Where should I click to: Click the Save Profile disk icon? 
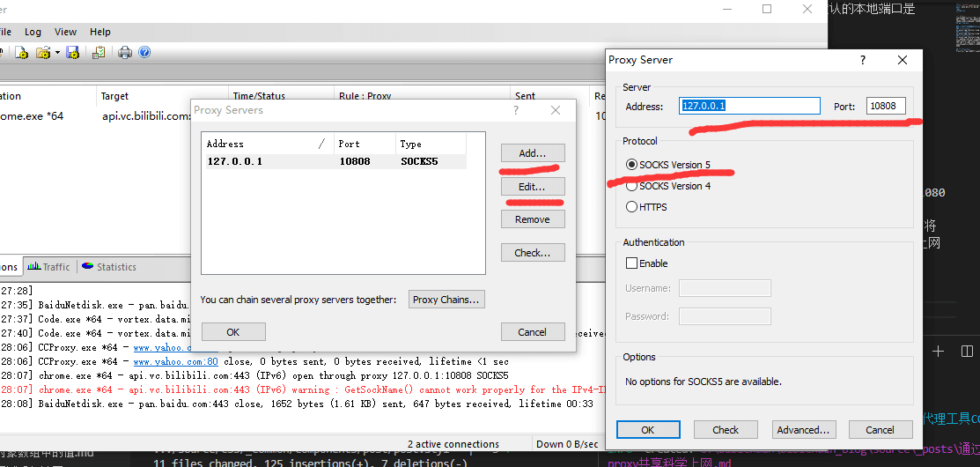coord(73,53)
